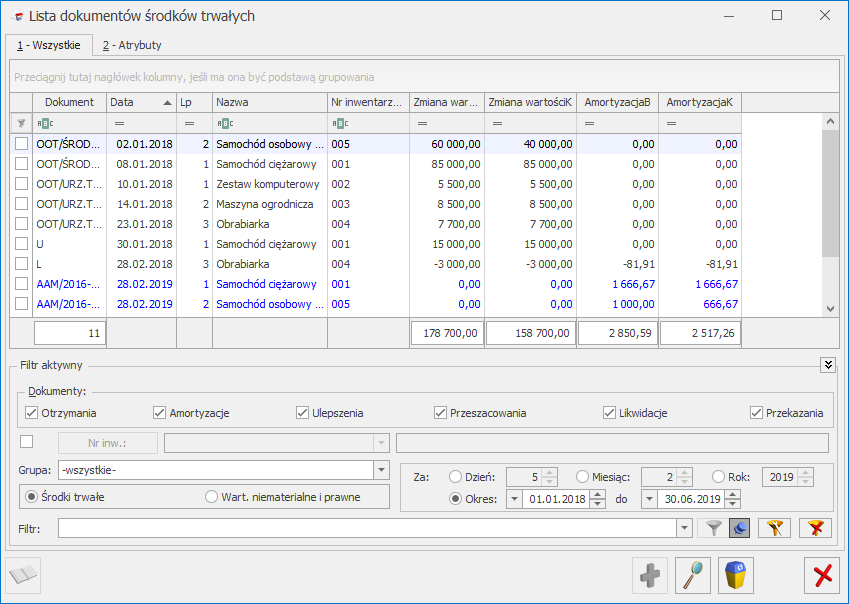
Task: Click the open book help icon
Action: [24, 575]
